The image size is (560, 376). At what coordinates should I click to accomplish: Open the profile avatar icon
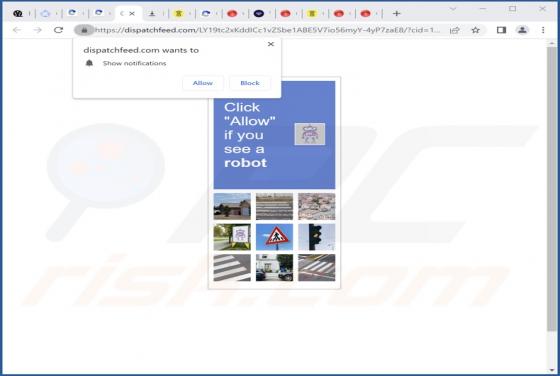coord(522,30)
